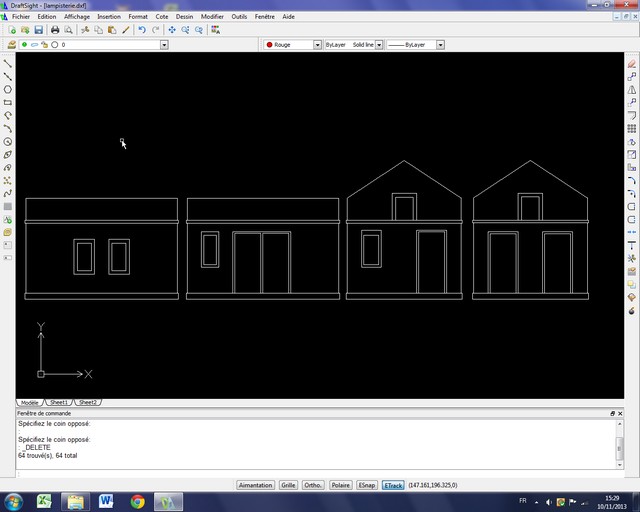Select the Ellipse drawing tool
This screenshot has height=512, width=640.
[8, 155]
